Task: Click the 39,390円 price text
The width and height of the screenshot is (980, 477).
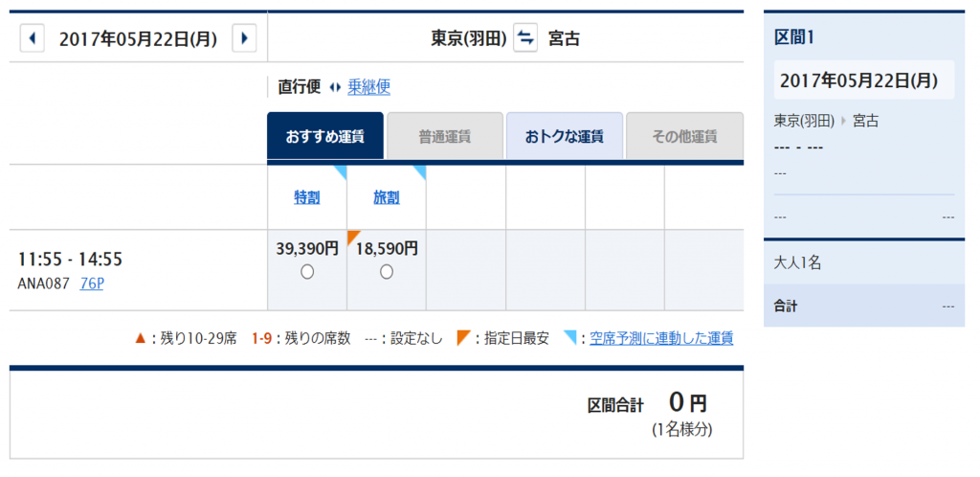Action: pos(307,248)
